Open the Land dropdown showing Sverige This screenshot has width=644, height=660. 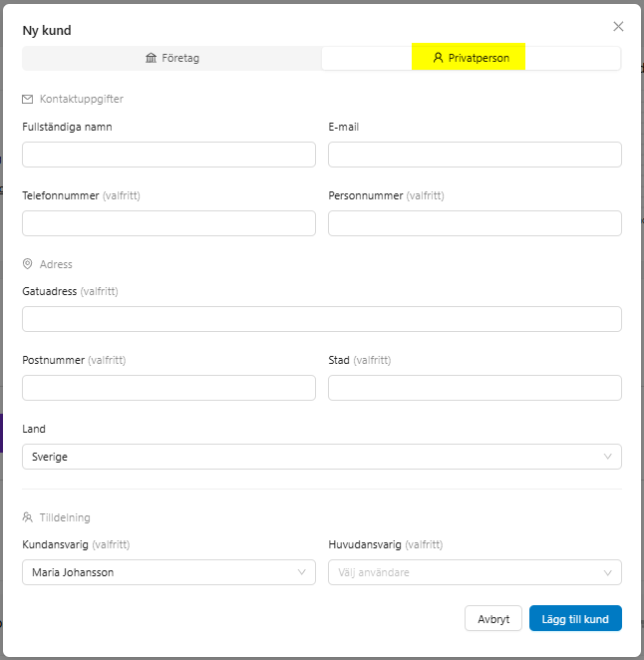click(x=322, y=457)
